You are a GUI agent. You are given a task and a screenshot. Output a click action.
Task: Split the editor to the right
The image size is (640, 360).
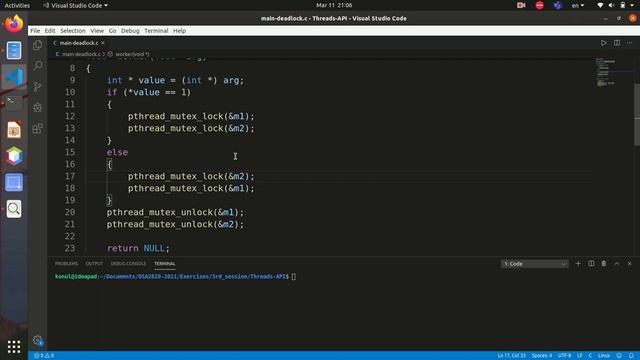coord(617,43)
